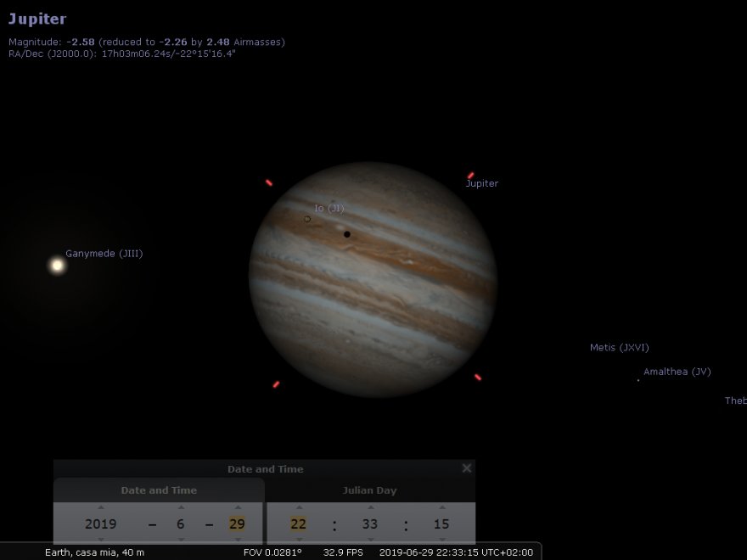Screen dimensions: 747x560
Task: Switch to the Julian Day tab
Action: click(369, 490)
